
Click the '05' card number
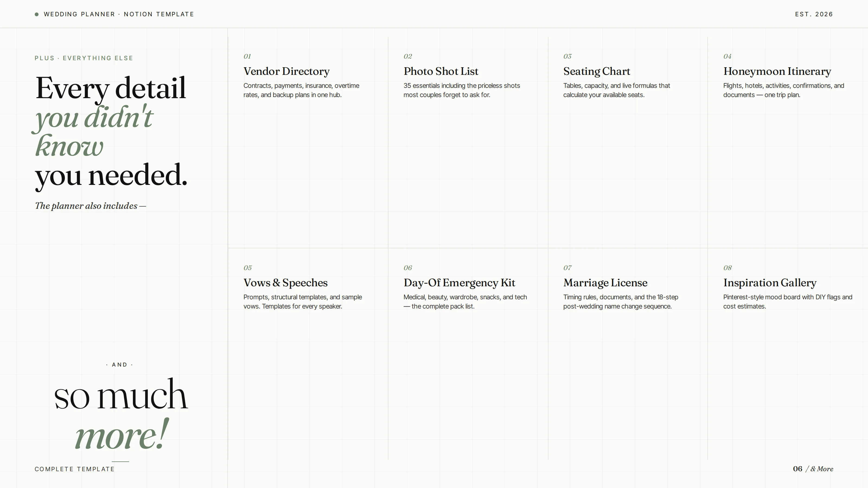coord(248,268)
